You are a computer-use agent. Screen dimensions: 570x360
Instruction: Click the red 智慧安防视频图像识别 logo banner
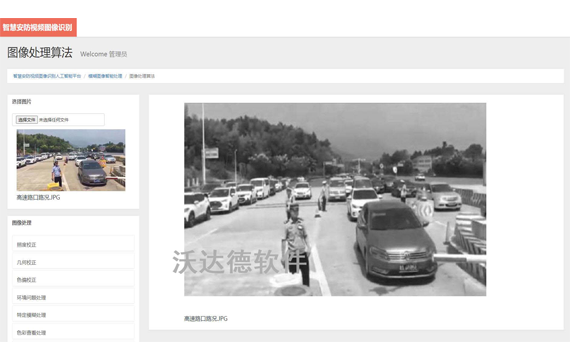click(38, 27)
